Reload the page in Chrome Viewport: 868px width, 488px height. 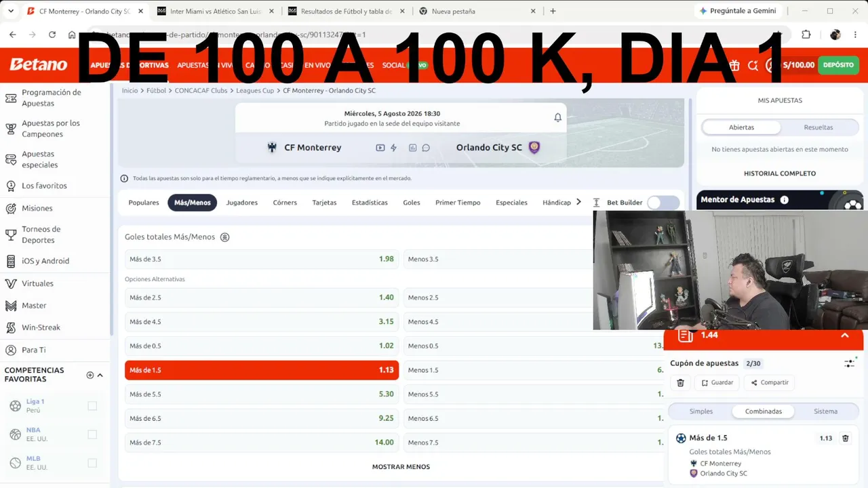click(x=52, y=35)
